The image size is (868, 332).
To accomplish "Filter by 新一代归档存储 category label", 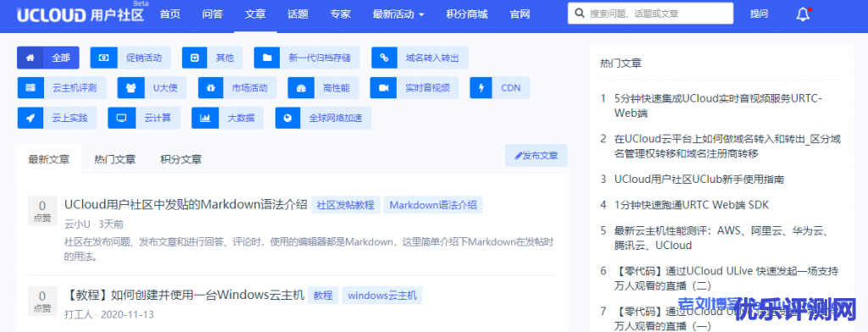I will pos(320,58).
